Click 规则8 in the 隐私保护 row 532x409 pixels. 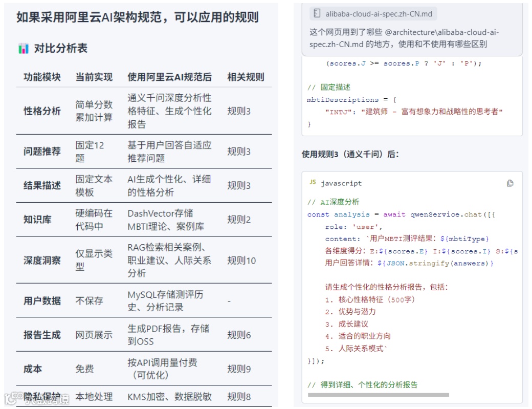(239, 396)
